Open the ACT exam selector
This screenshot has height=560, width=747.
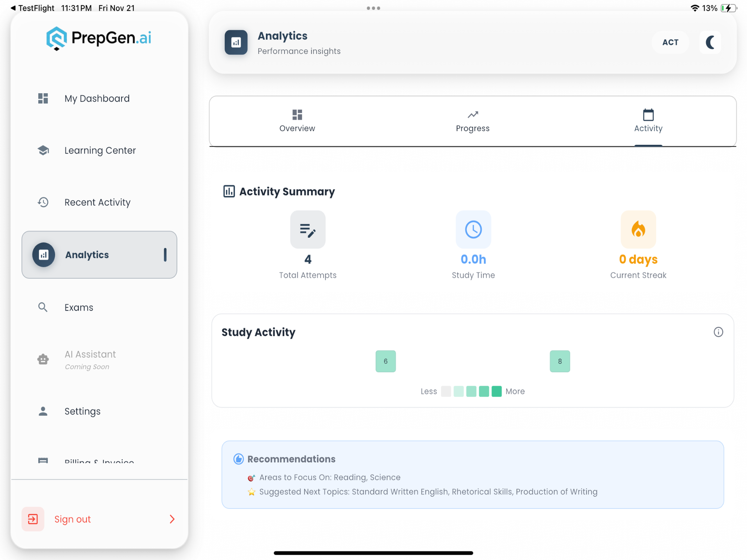[x=670, y=42]
